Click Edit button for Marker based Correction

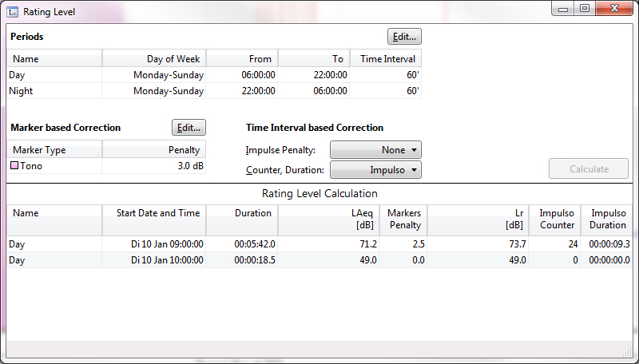click(189, 128)
